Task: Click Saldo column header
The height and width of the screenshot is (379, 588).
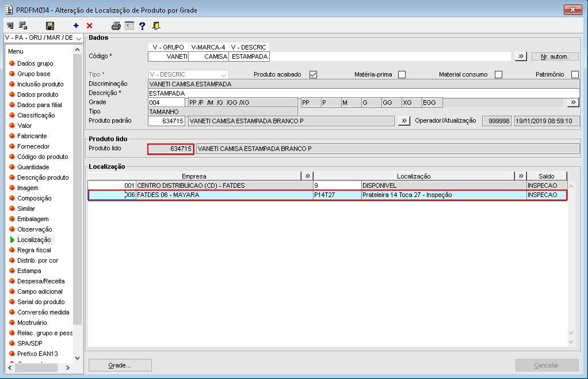Action: click(x=547, y=176)
